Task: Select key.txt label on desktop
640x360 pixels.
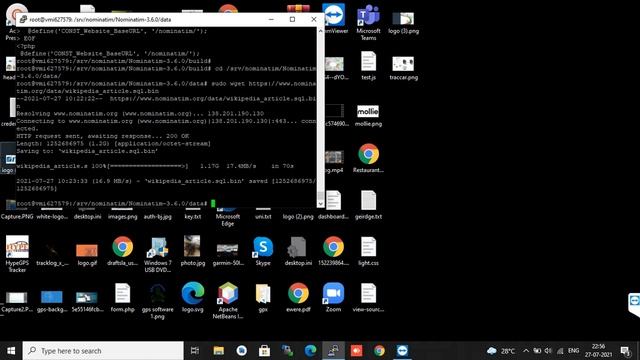Action: [x=193, y=217]
